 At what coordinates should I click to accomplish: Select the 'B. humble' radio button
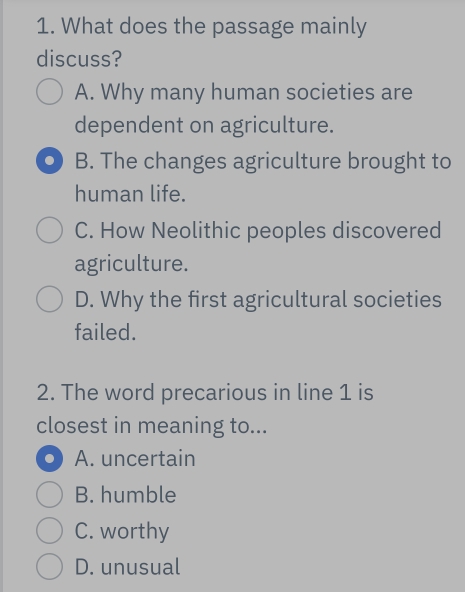tap(49, 495)
